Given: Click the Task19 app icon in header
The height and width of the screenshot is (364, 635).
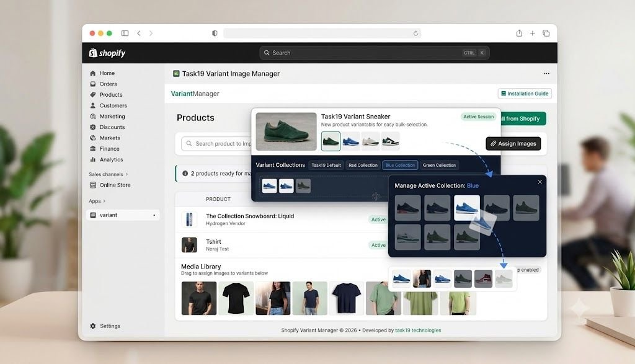Looking at the screenshot, I should [x=176, y=73].
